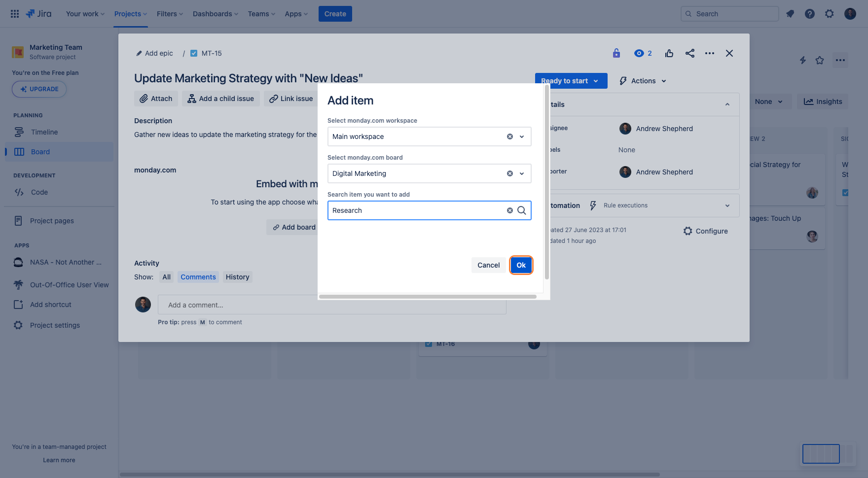Click the issue lock restriction icon
This screenshot has height=478, width=868.
(616, 53)
